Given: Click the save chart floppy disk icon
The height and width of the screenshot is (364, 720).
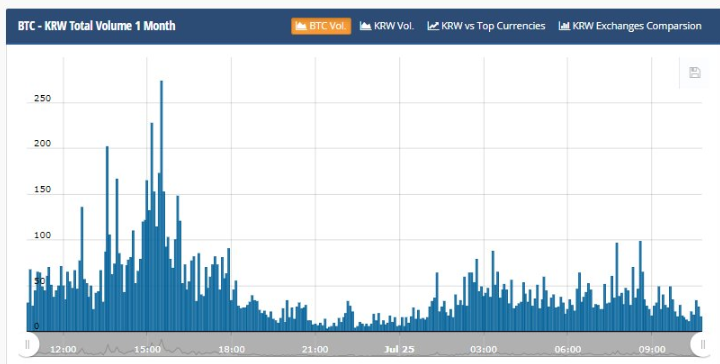Looking at the screenshot, I should click(694, 73).
